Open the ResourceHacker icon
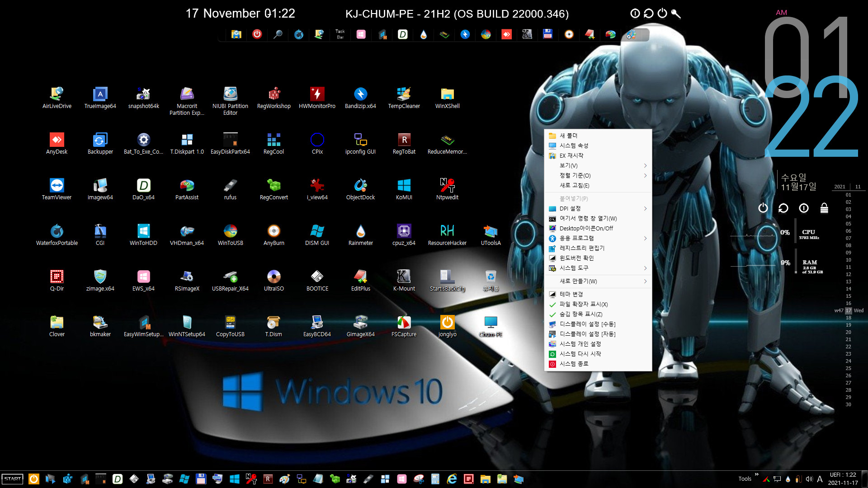Viewport: 868px width, 488px height. click(x=447, y=235)
